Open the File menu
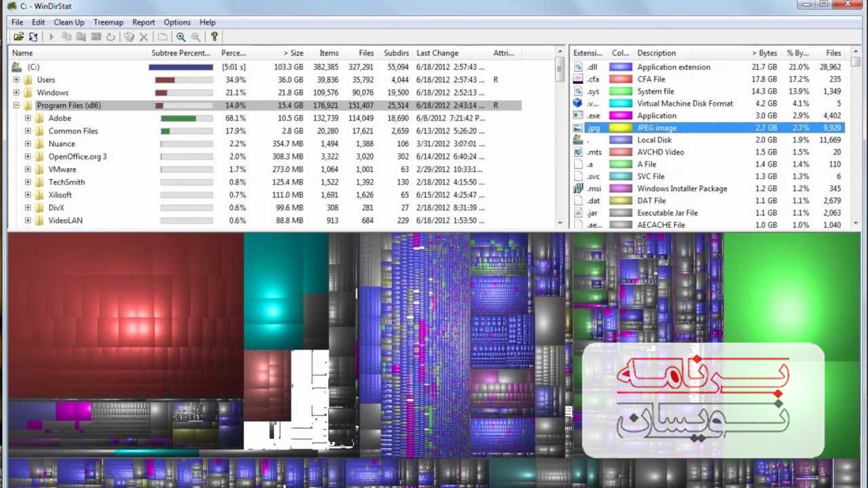Image resolution: width=868 pixels, height=488 pixels. pyautogui.click(x=17, y=22)
